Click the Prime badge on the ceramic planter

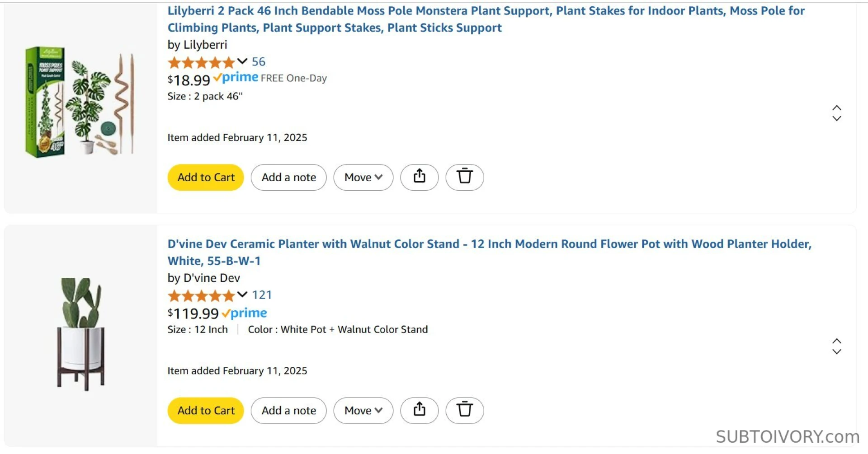pyautogui.click(x=245, y=313)
